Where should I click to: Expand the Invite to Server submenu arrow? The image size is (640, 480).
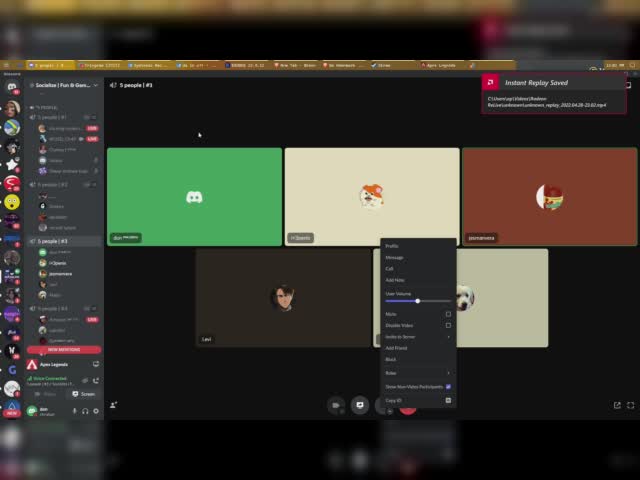point(449,337)
